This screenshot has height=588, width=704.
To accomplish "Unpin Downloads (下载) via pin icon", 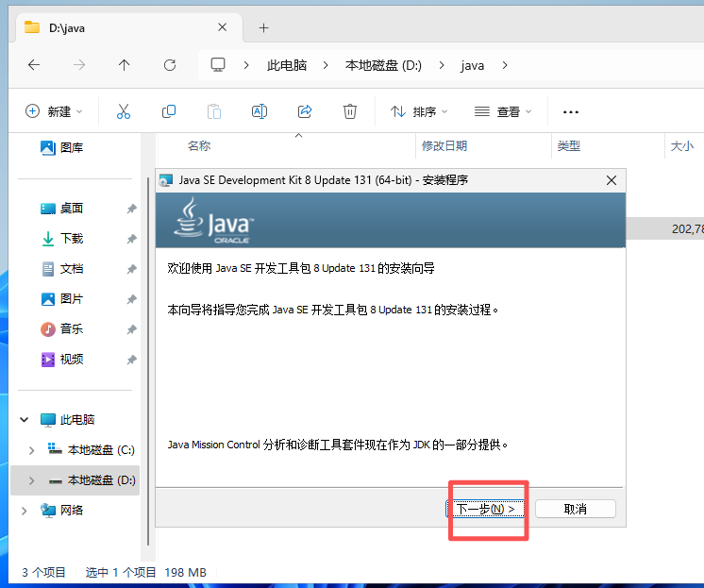I will tap(131, 239).
